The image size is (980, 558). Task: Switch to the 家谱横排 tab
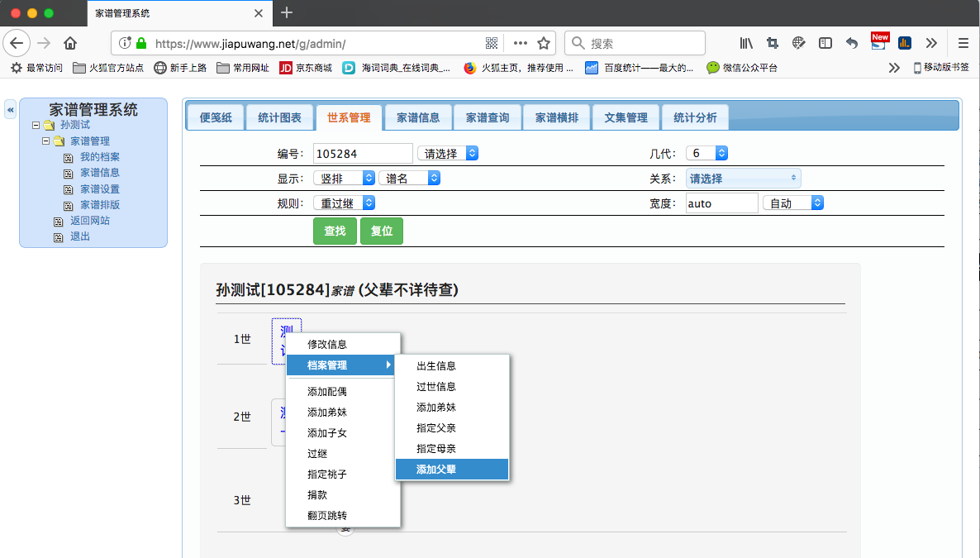(x=557, y=117)
